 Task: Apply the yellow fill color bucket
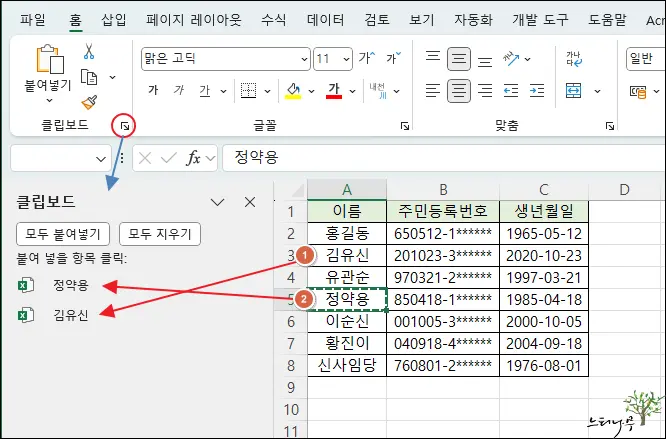(x=293, y=90)
